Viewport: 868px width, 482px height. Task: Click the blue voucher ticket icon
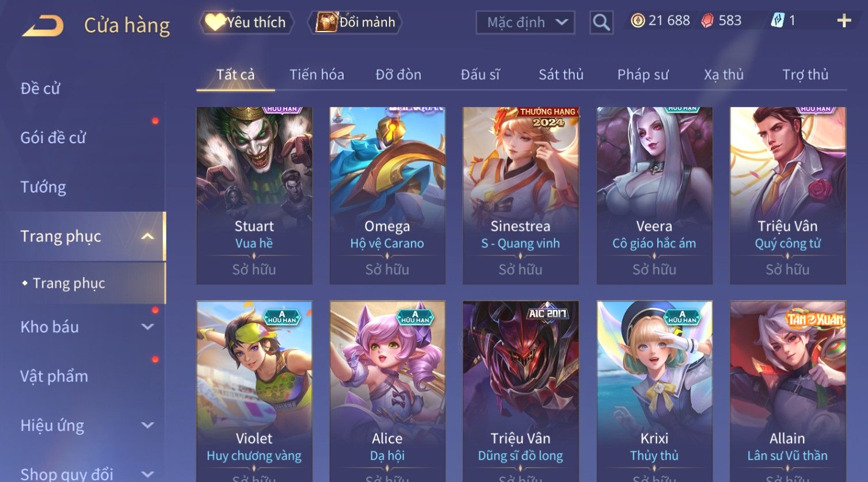click(x=777, y=21)
